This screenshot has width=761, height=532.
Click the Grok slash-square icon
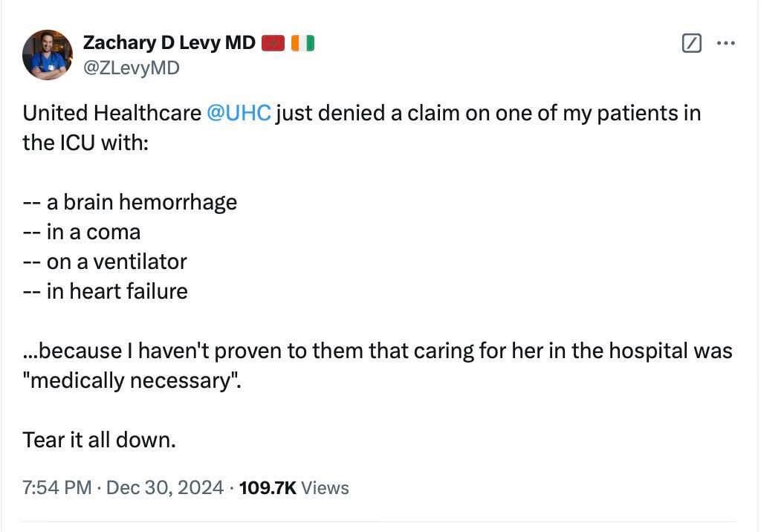coord(691,44)
